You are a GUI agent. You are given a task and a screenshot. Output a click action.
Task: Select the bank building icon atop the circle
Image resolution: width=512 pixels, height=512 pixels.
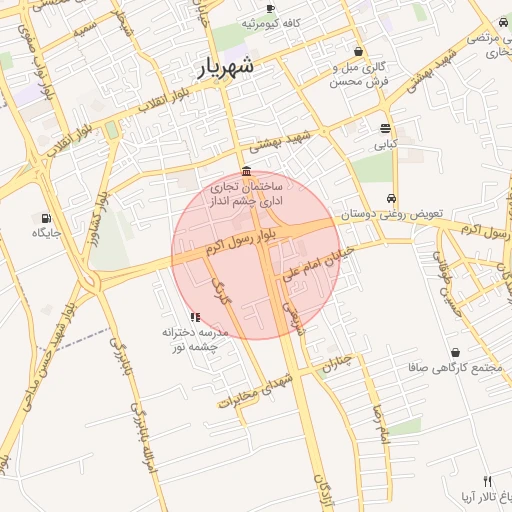pyautogui.click(x=246, y=171)
